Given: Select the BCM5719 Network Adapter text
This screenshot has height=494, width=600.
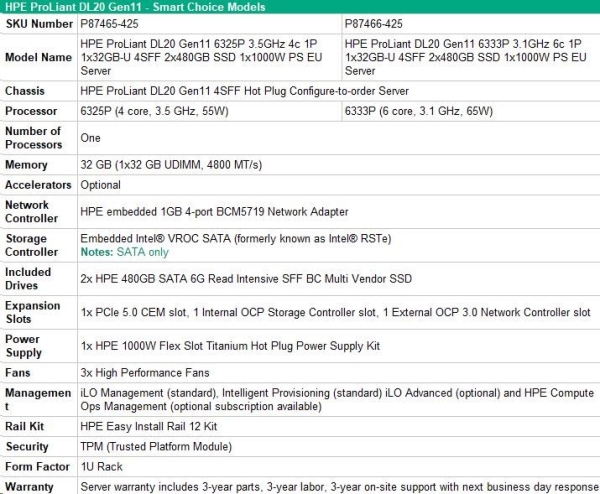Looking at the screenshot, I should coord(214,211).
